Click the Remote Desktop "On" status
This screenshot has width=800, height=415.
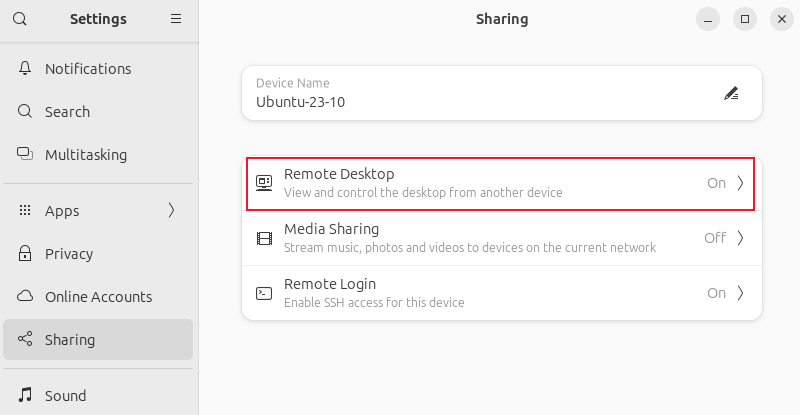pos(716,183)
